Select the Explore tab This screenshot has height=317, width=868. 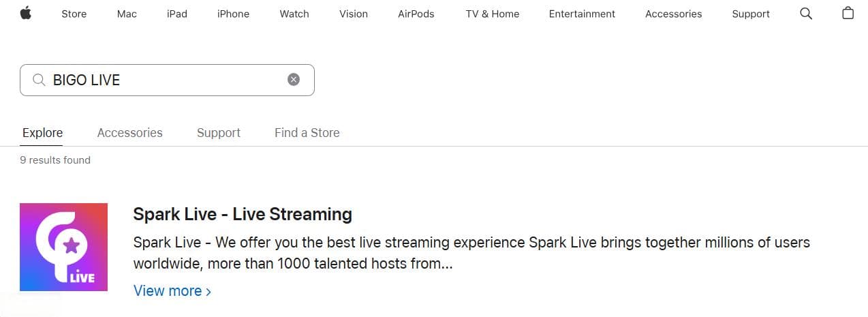tap(42, 133)
